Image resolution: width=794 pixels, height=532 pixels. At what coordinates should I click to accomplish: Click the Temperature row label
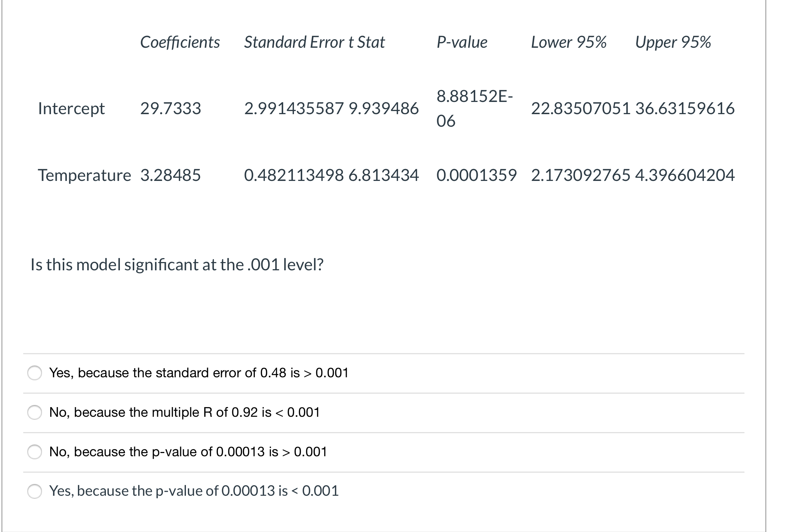click(x=84, y=176)
